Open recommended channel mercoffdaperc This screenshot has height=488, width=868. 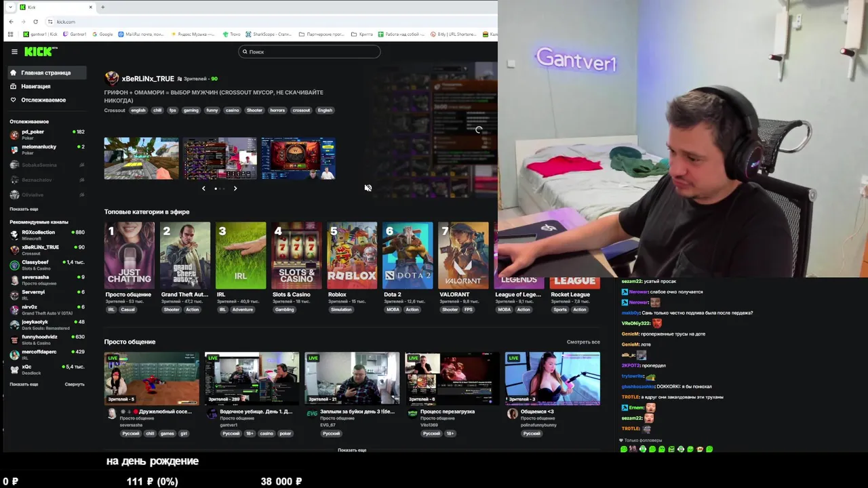[47, 354]
